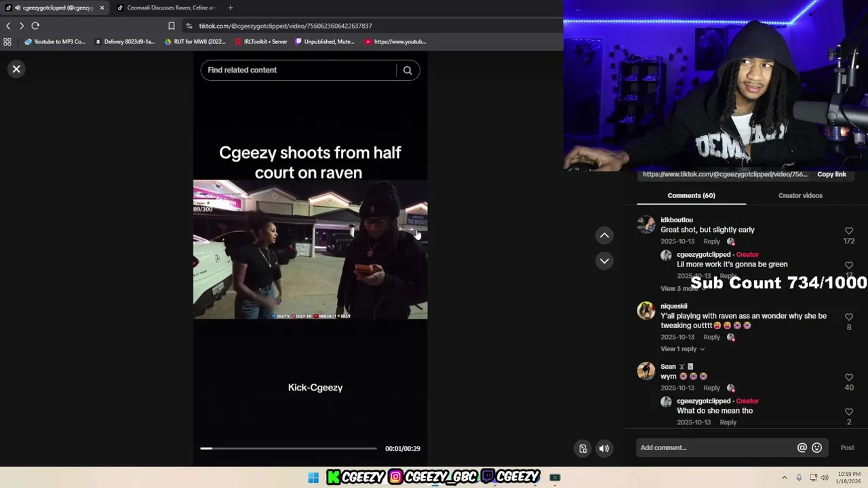
Task: Go to the previous video (up arrow)
Action: [x=604, y=235]
